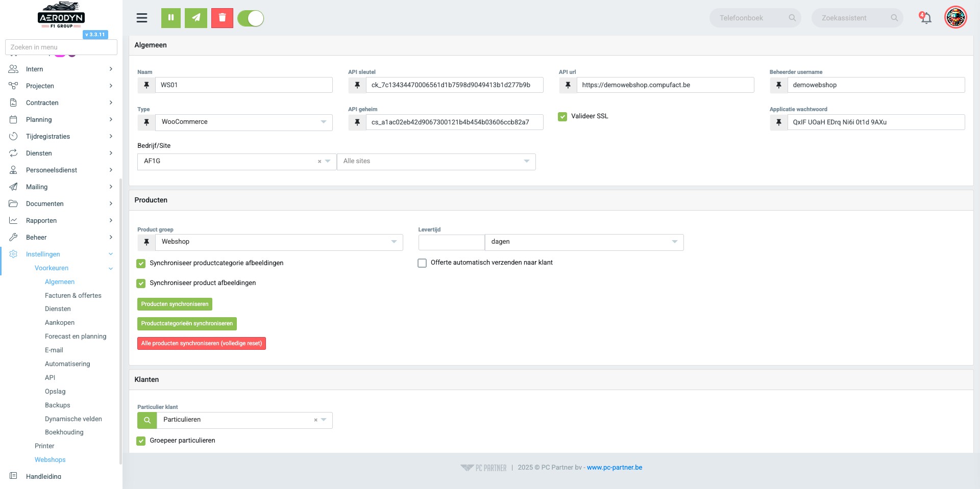Click the Projecten icon in sidebar
This screenshot has width=980, height=489.
(x=13, y=86)
